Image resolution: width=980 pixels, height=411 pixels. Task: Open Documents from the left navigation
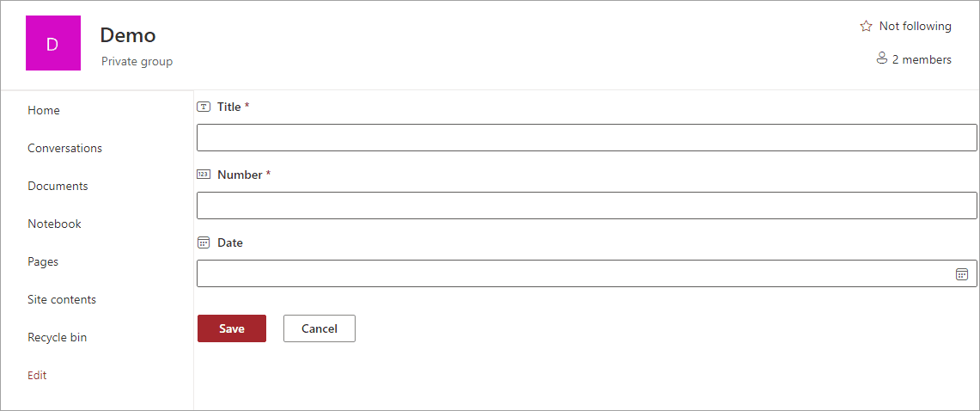(x=58, y=186)
